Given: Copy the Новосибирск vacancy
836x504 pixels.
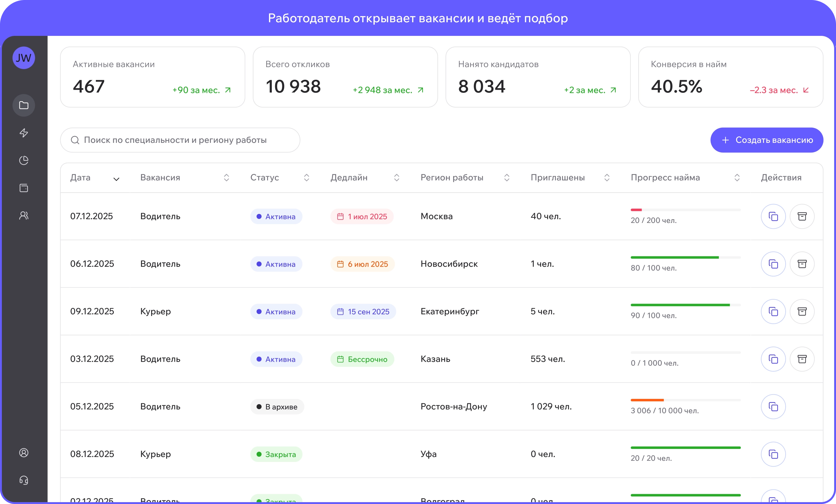Looking at the screenshot, I should [773, 264].
